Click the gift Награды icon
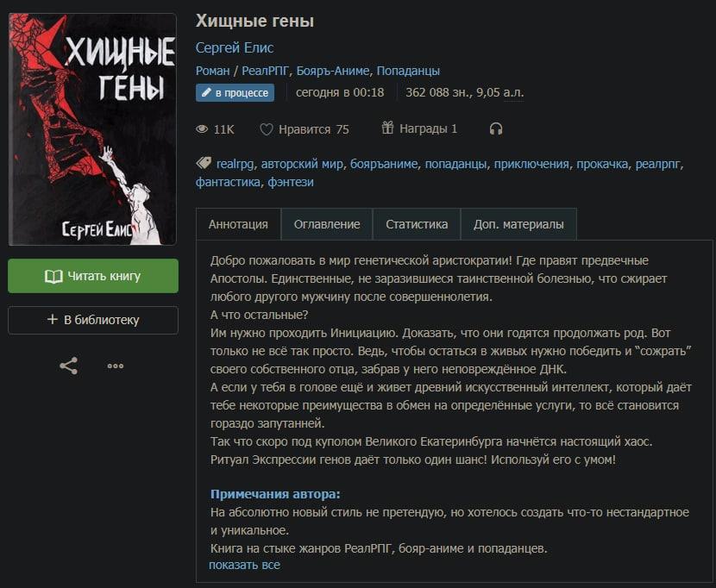 [x=387, y=128]
